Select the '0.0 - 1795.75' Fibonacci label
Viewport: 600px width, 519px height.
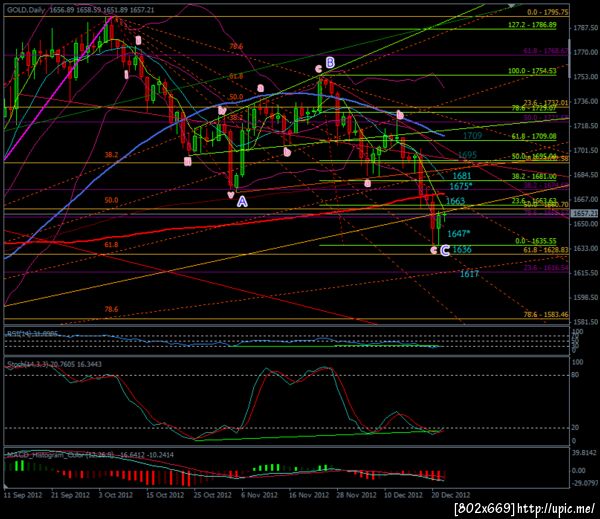548,12
